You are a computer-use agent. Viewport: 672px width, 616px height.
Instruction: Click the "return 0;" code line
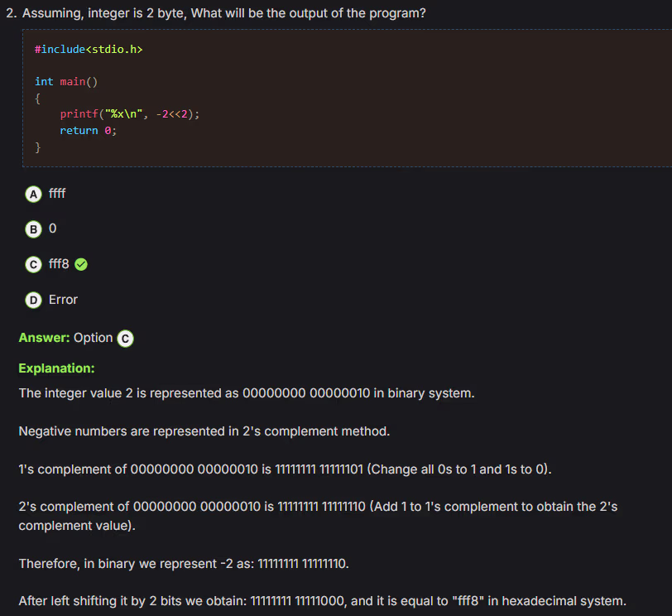point(88,131)
